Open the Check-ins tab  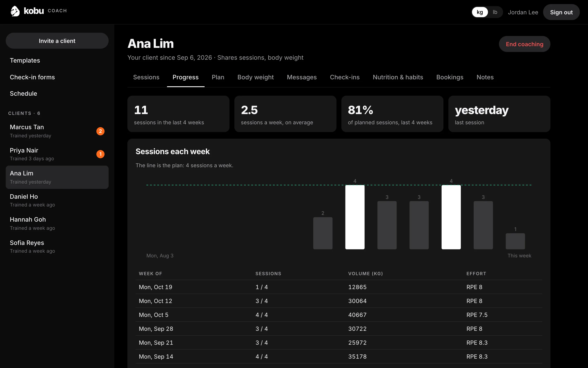345,77
